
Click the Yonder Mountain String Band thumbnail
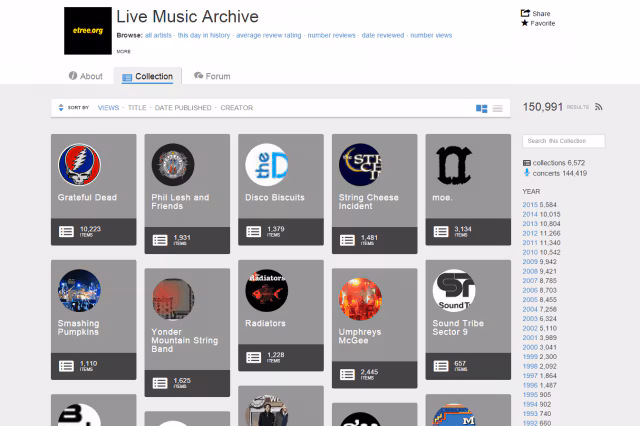(173, 299)
